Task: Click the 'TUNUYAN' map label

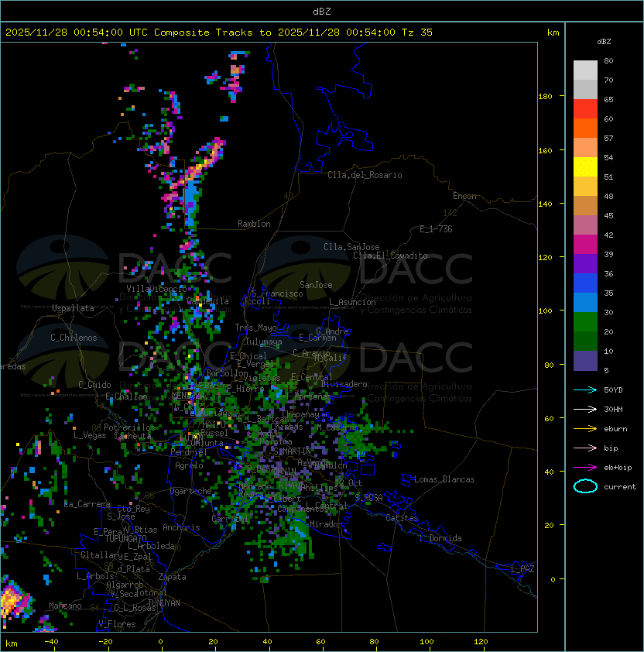Action: coord(164,603)
